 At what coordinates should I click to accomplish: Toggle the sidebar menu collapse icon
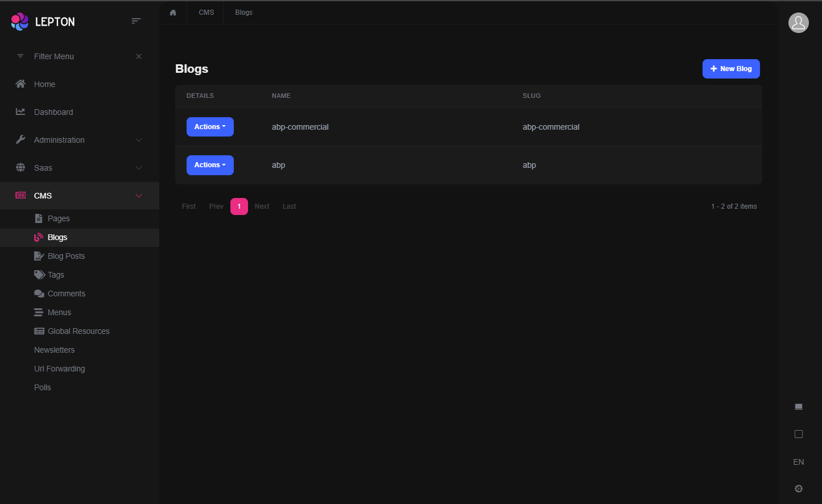(136, 21)
